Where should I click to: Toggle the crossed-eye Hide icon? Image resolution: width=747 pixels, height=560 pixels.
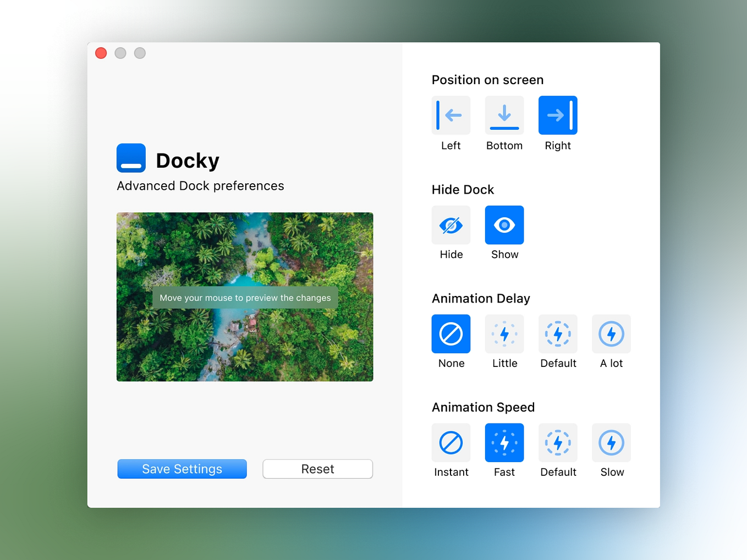(451, 224)
